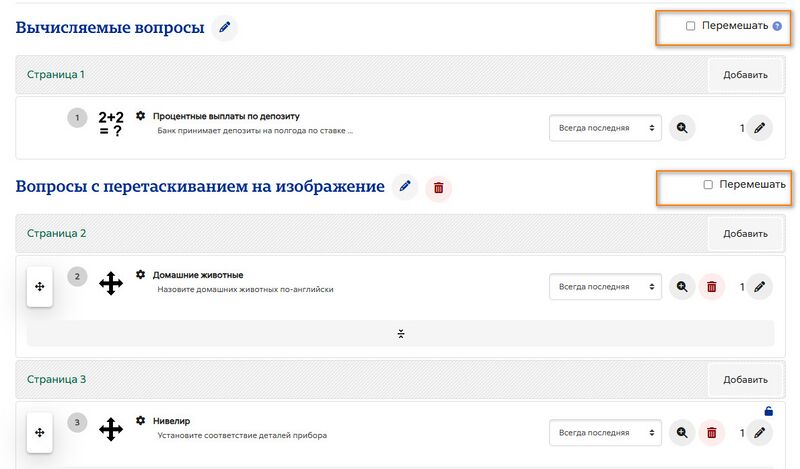Remove page break below 'Домашние животные'
The height and width of the screenshot is (469, 800).
(401, 334)
